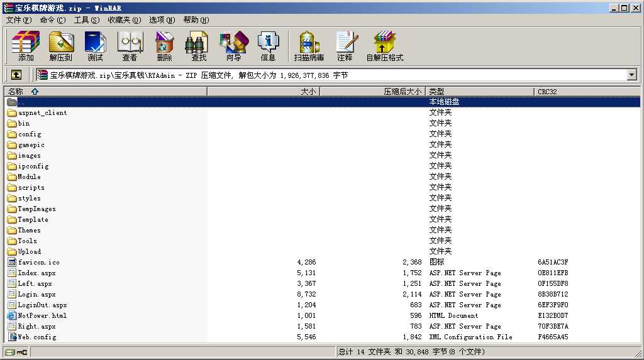Click the Scan Virus (扫描病毒) icon

(309, 46)
